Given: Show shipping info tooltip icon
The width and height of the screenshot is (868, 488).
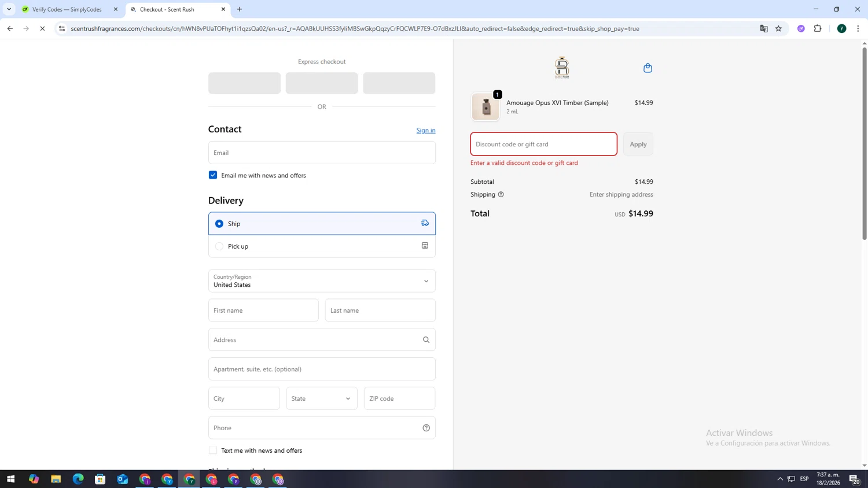Looking at the screenshot, I should [501, 194].
